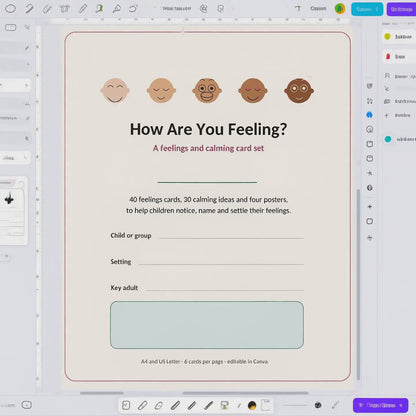Screen dimensions: 416x416
Task: Click the "Child or group" label
Action: coord(131,236)
